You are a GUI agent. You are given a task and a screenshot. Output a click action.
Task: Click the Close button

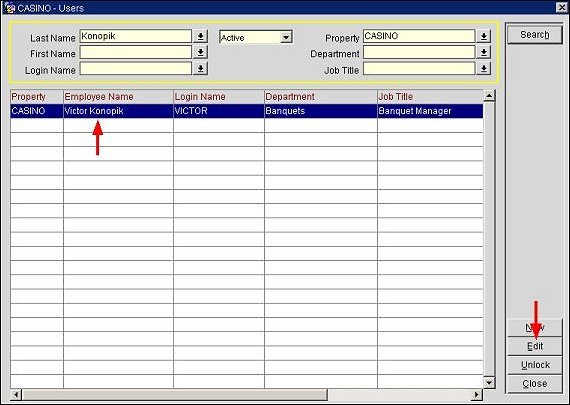coord(534,384)
